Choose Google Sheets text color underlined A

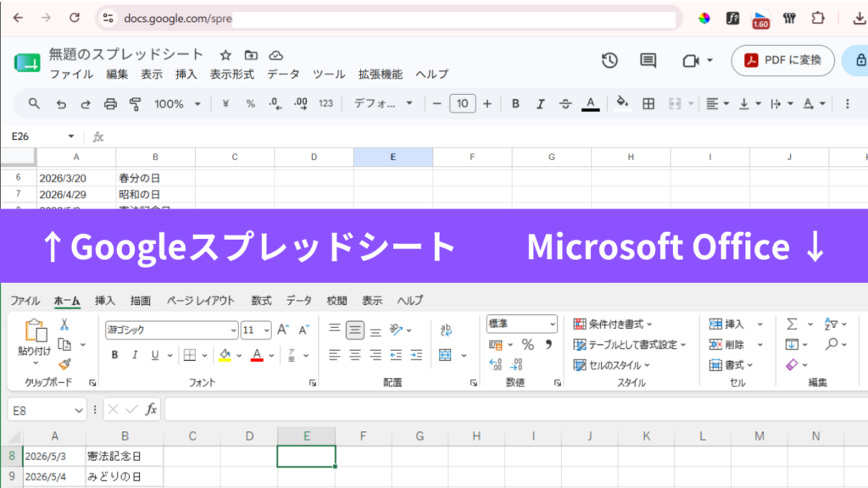point(591,104)
